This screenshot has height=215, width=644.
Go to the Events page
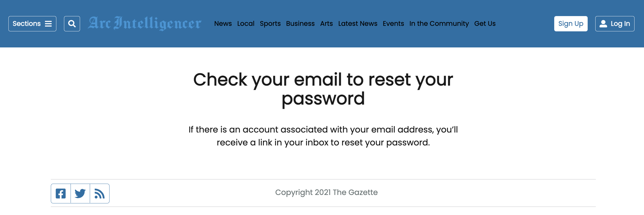[393, 23]
